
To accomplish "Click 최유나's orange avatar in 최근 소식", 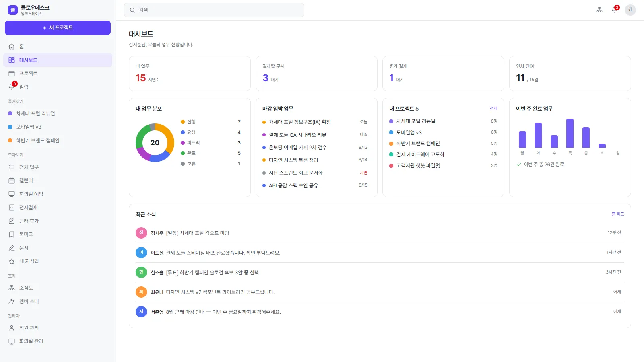I will coord(141,292).
